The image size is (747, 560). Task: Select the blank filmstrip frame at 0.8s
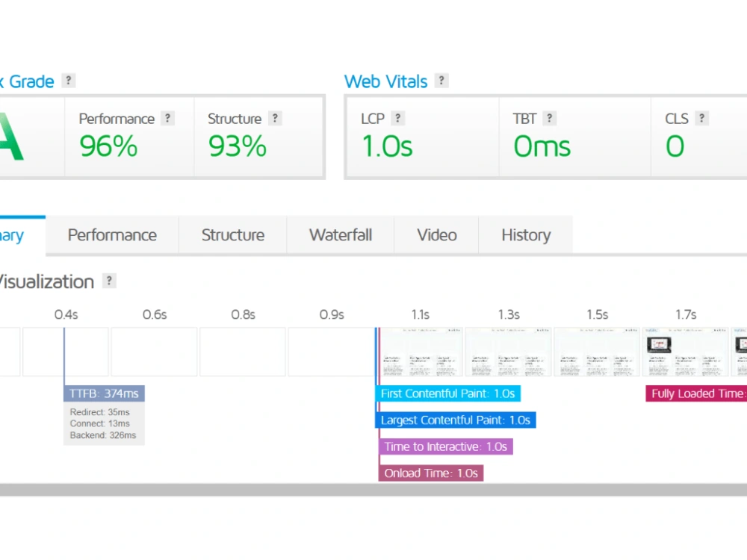pyautogui.click(x=243, y=352)
